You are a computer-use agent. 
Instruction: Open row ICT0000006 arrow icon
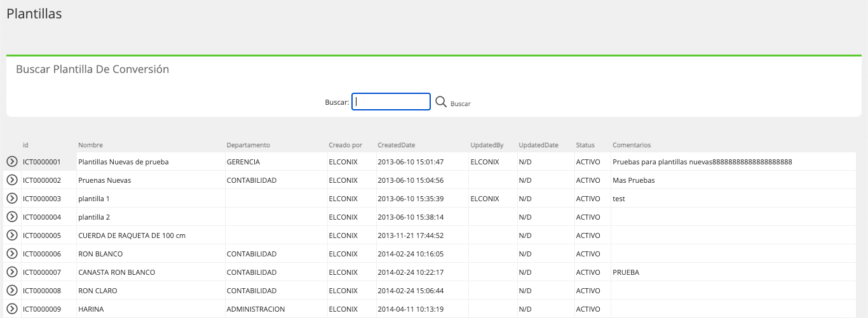tap(11, 254)
